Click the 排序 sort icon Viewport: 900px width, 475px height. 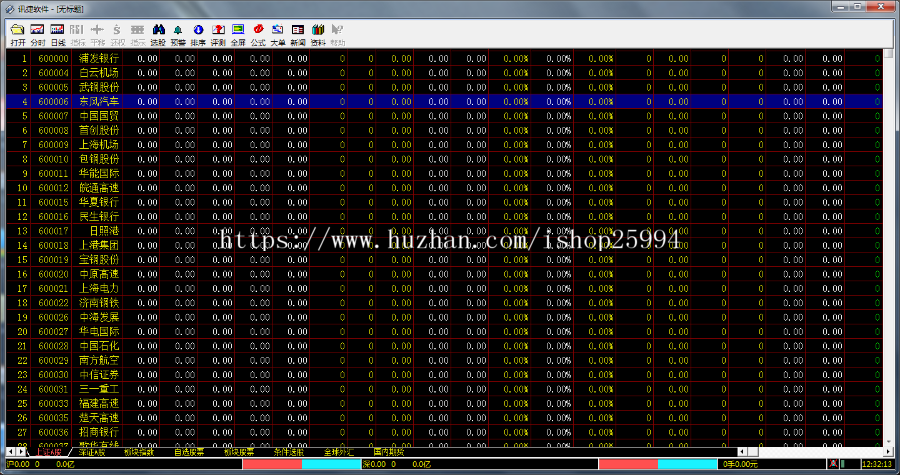coord(198,35)
